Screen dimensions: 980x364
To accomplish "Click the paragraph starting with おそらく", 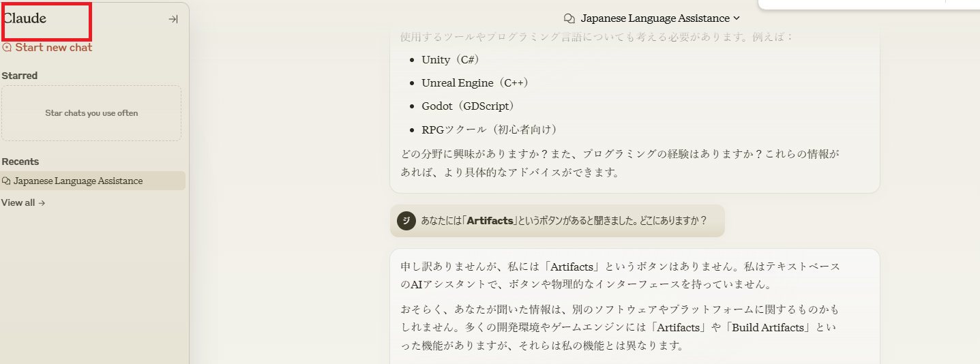I will (621, 327).
